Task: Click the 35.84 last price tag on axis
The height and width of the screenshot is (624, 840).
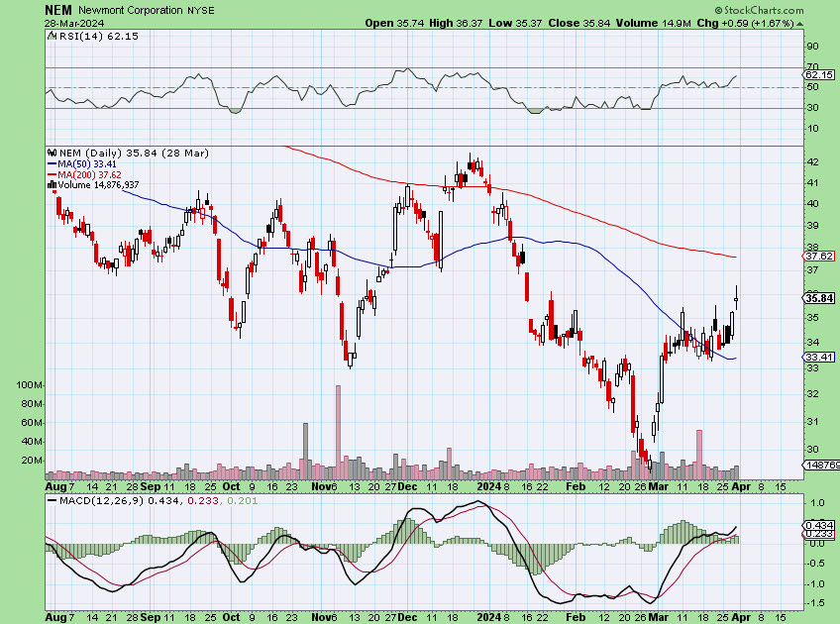Action: [x=819, y=298]
